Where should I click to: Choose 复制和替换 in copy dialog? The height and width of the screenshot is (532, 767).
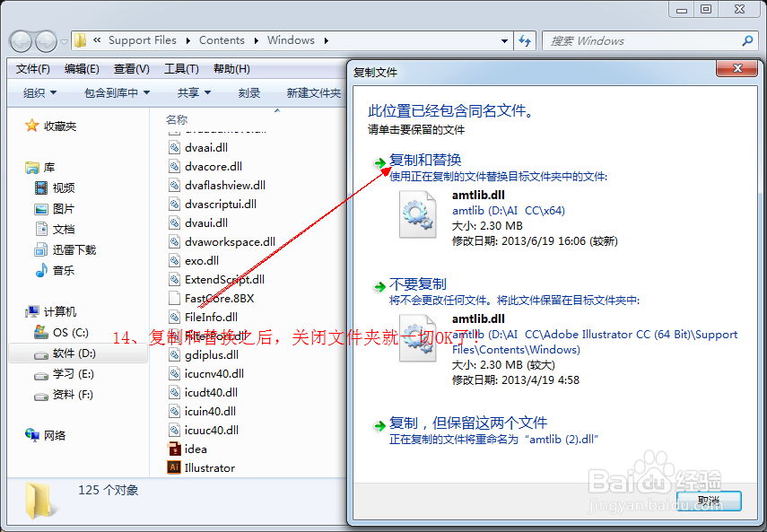tap(424, 160)
